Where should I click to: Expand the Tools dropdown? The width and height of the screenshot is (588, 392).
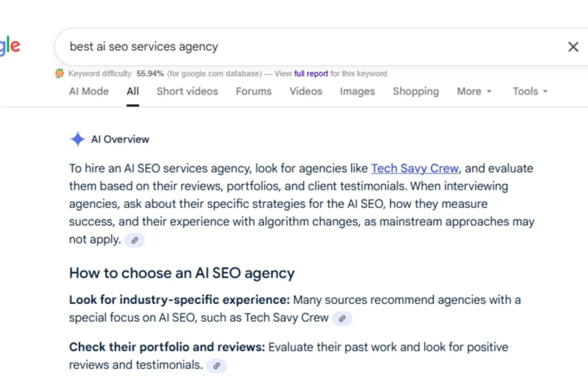click(x=529, y=91)
